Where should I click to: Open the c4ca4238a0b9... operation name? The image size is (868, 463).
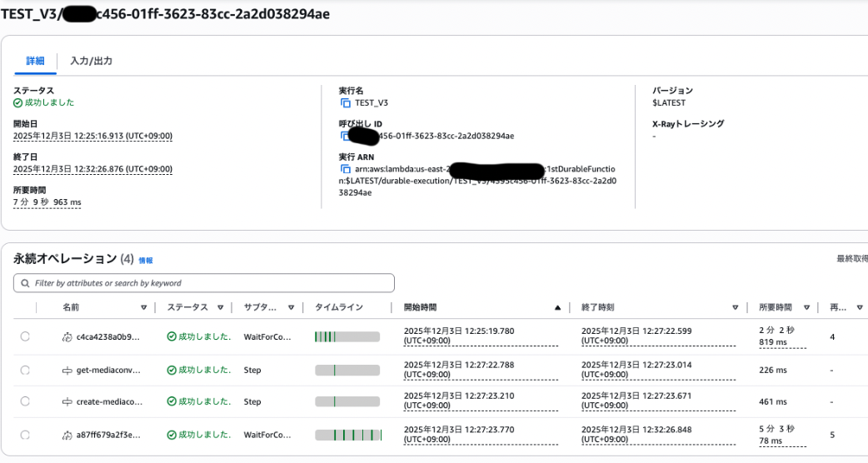tap(108, 337)
